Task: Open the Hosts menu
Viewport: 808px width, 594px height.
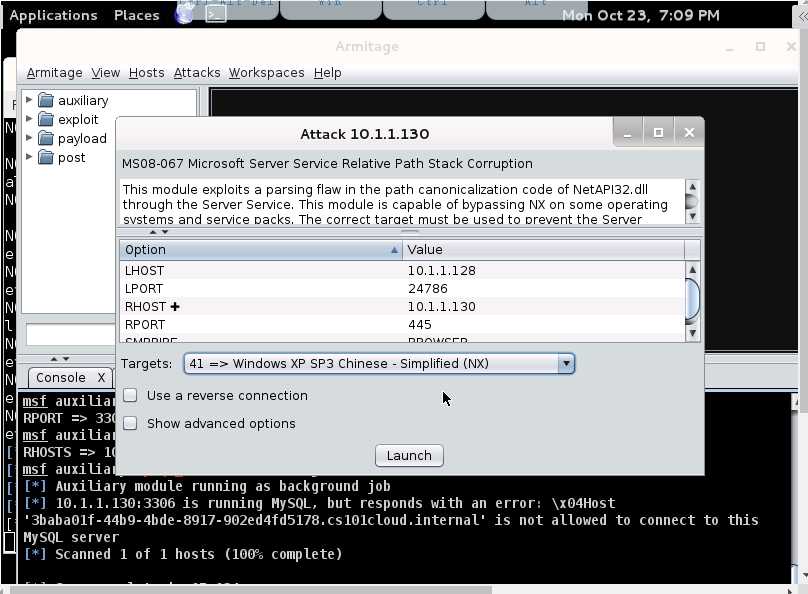Action: [146, 73]
